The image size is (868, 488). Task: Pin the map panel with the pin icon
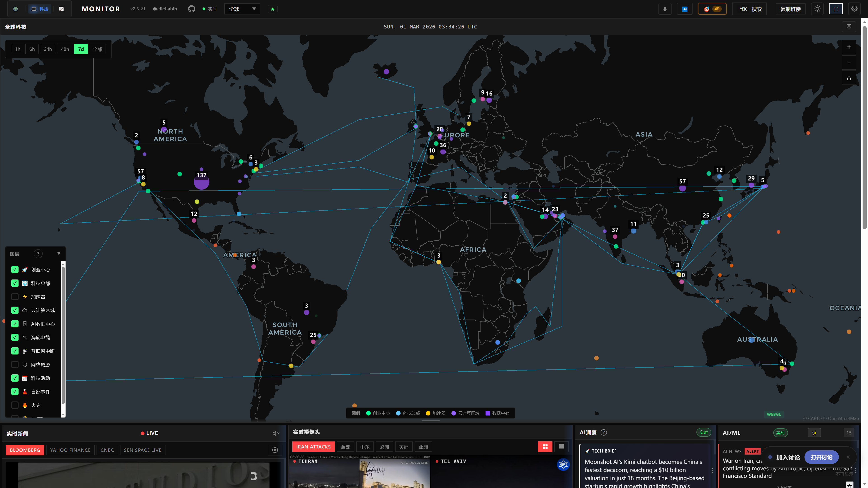(x=849, y=27)
